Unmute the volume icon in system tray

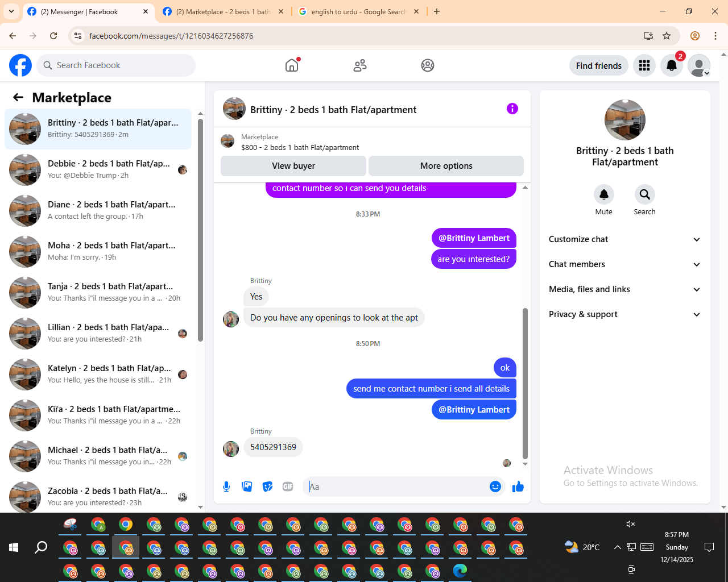(631, 524)
